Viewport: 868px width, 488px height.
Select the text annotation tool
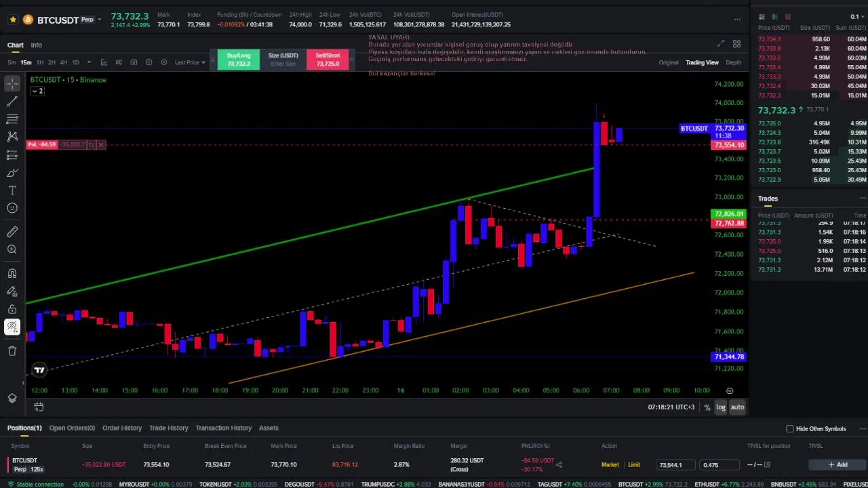(x=12, y=190)
